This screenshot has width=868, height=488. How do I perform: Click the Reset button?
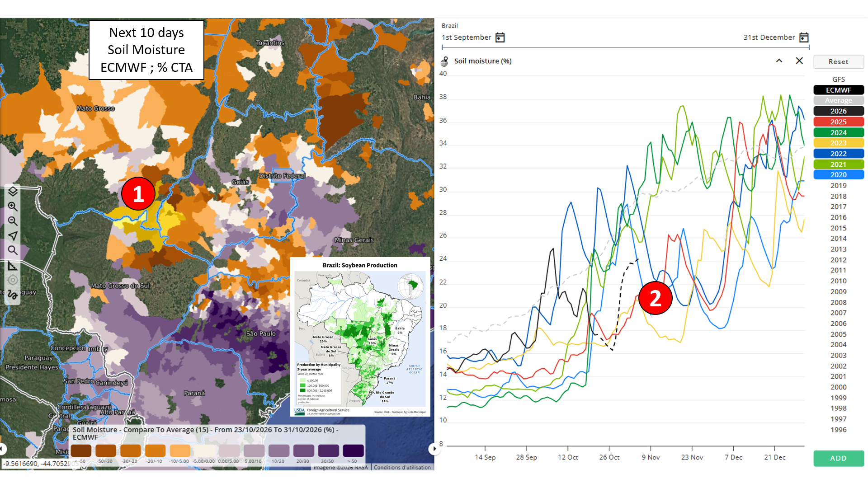tap(839, 61)
